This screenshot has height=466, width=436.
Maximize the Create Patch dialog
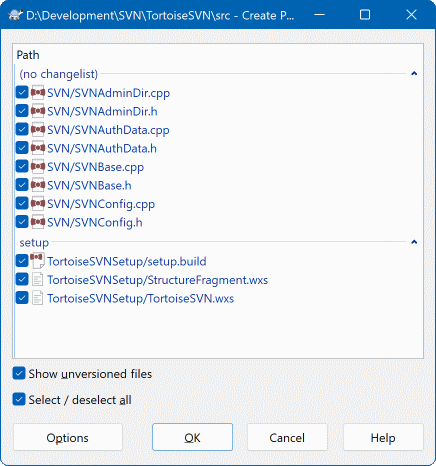[x=365, y=15]
